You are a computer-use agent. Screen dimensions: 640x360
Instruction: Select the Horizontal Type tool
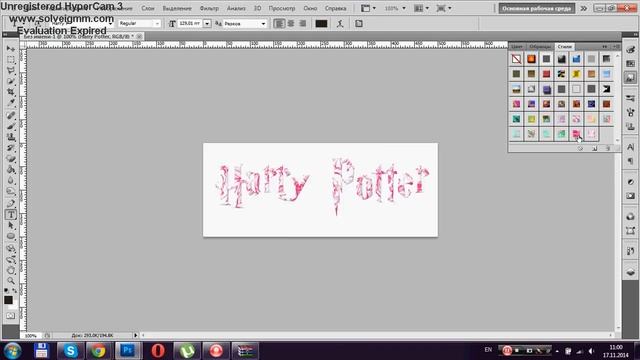[x=11, y=214]
